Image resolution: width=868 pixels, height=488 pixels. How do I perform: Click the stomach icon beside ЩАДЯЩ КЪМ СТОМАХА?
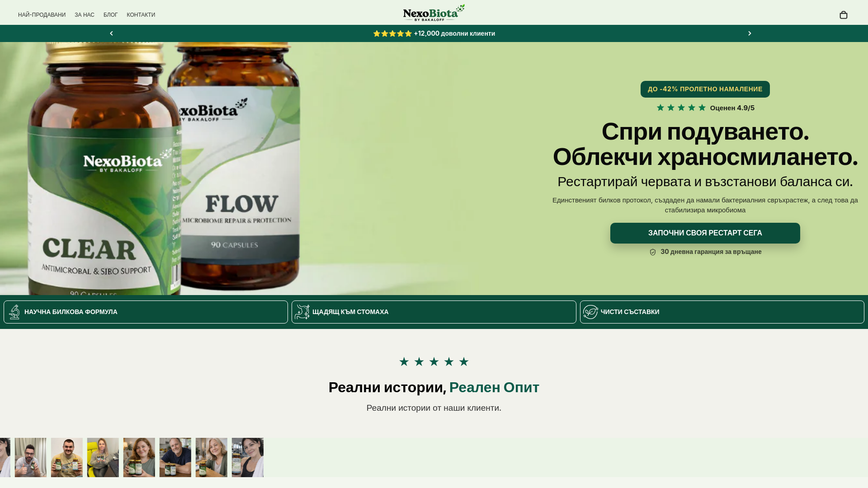[x=302, y=312]
